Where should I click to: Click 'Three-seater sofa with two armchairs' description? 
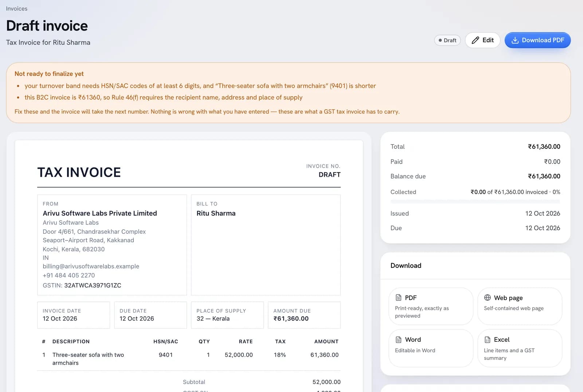click(88, 359)
